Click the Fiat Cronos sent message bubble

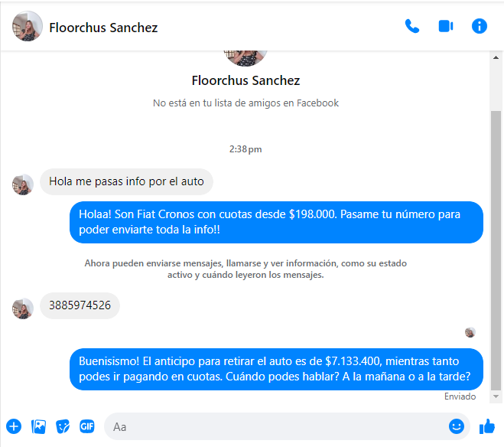click(x=276, y=222)
